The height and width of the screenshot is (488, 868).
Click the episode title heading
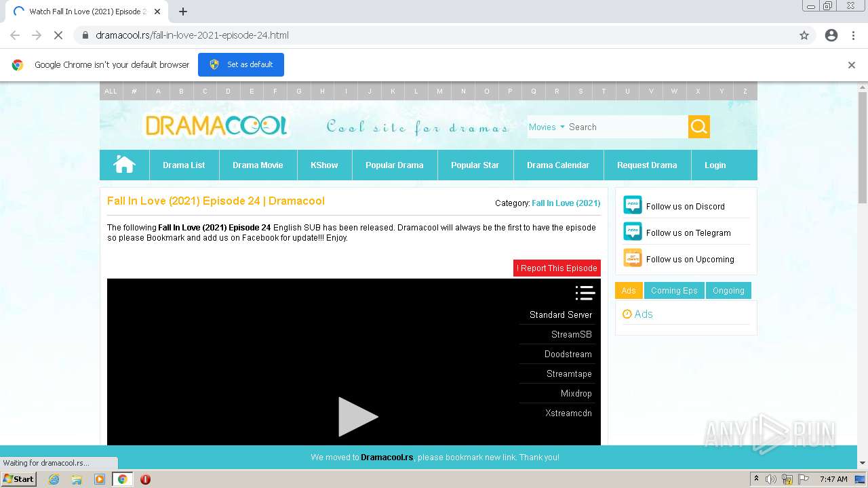pyautogui.click(x=216, y=201)
